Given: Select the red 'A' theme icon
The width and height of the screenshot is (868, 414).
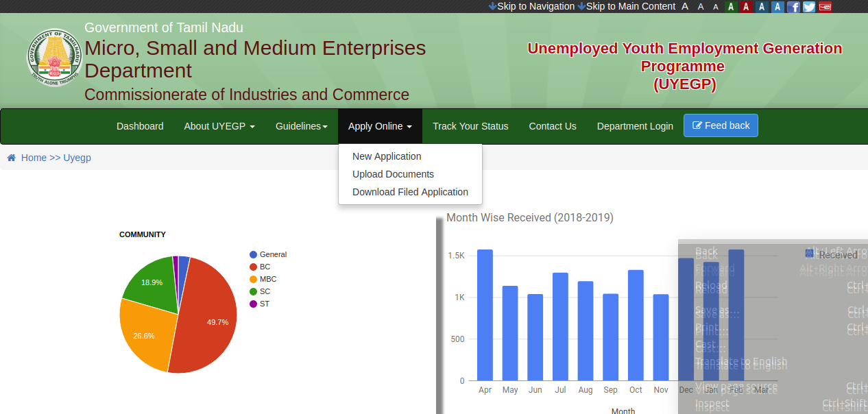Looking at the screenshot, I should 746,6.
